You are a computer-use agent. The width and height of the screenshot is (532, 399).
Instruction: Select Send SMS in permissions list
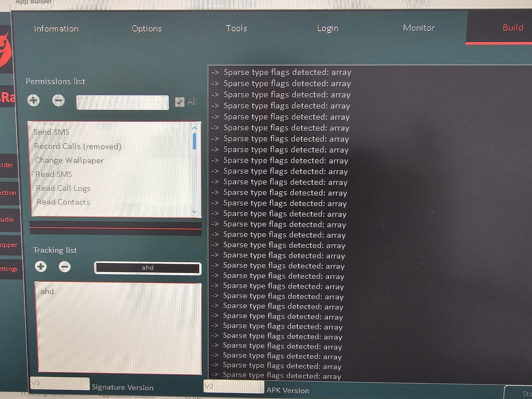51,132
